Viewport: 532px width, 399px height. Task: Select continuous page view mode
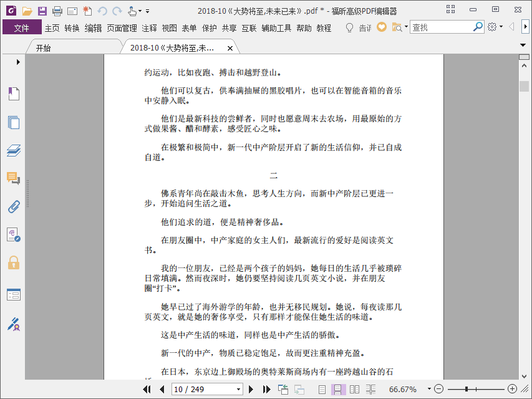point(338,390)
